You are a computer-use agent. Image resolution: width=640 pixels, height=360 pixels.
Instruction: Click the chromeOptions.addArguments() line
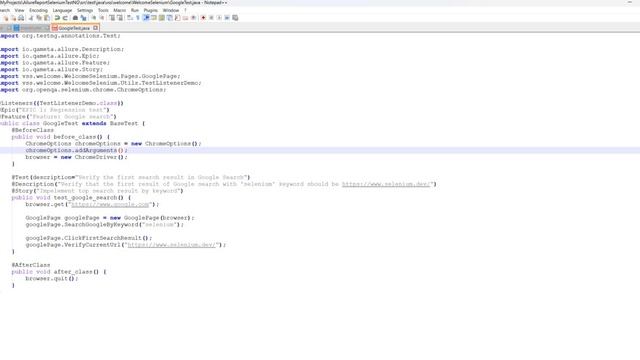click(x=76, y=150)
